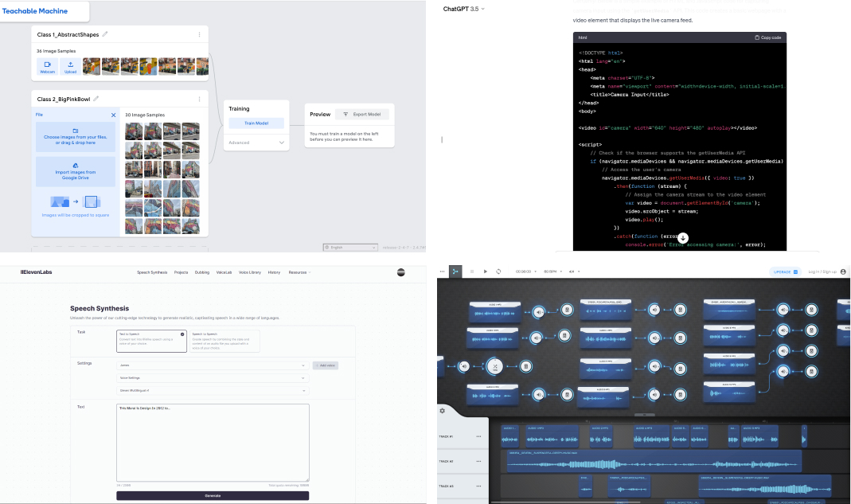This screenshot has height=504, width=851.
Task: Open the Projects nav item
Action: (182, 272)
